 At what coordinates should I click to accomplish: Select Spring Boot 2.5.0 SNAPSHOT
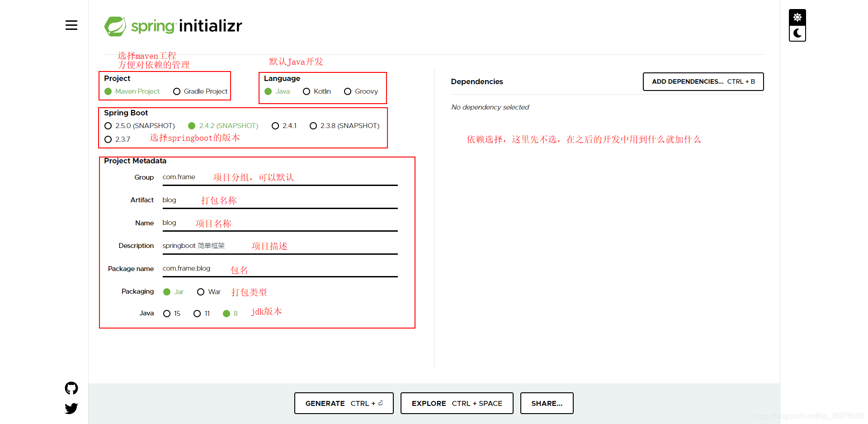click(108, 126)
